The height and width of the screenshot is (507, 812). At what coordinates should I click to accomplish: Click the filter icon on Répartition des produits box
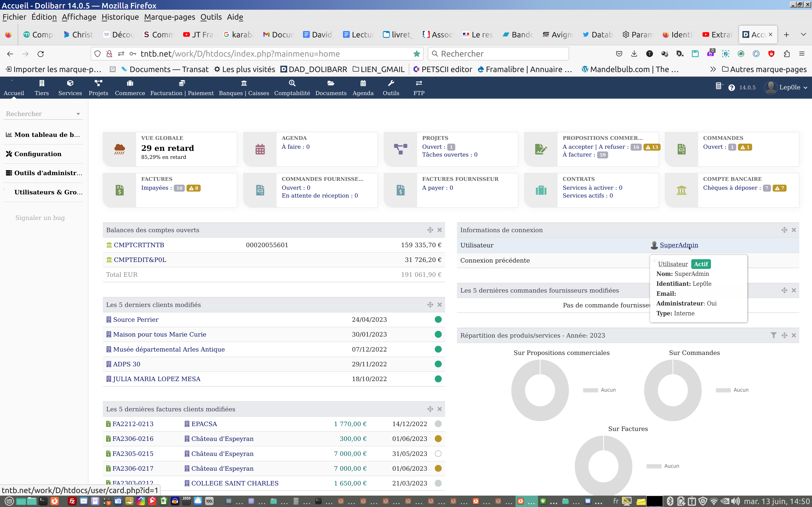[x=774, y=335]
